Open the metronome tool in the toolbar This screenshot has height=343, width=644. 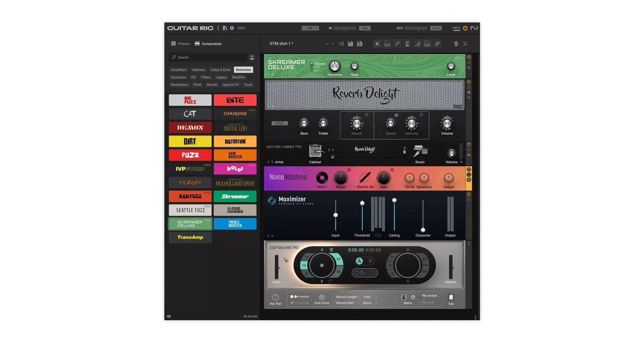(407, 44)
